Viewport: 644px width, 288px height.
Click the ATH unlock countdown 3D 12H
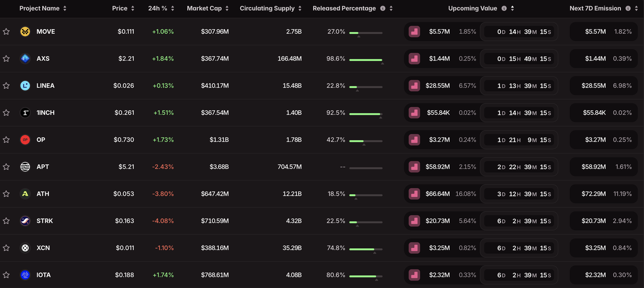pos(519,194)
